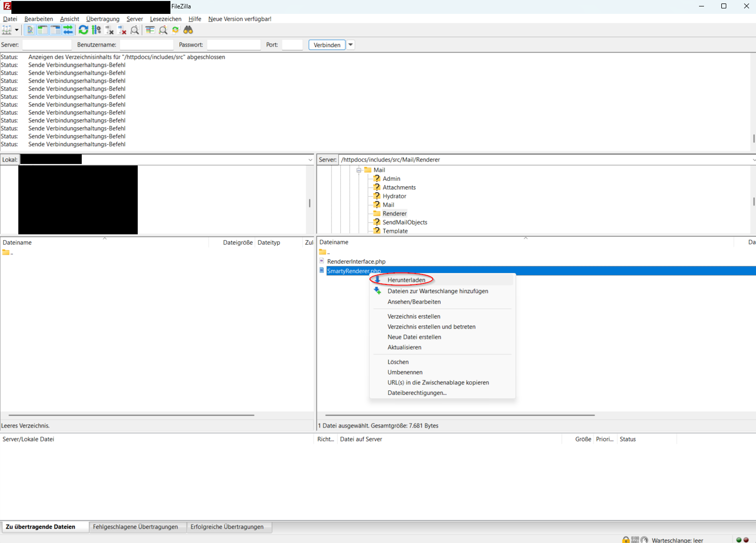The width and height of the screenshot is (756, 543).
Task: Select the Hydrator folder in remote tree
Action: coord(394,196)
